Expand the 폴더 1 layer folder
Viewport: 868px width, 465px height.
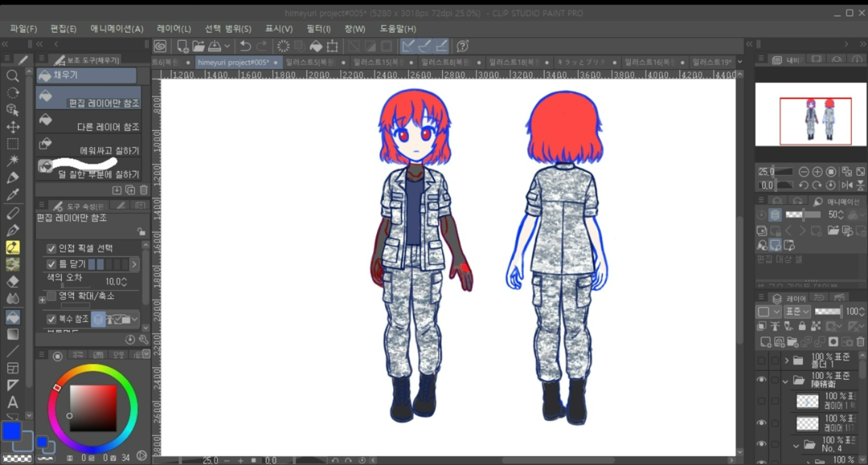[x=786, y=361]
